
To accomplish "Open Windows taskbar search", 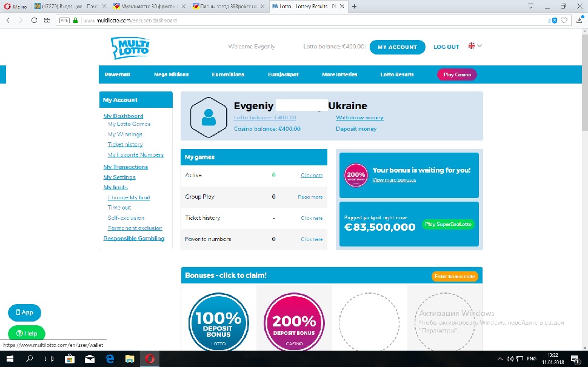I will click(29, 359).
